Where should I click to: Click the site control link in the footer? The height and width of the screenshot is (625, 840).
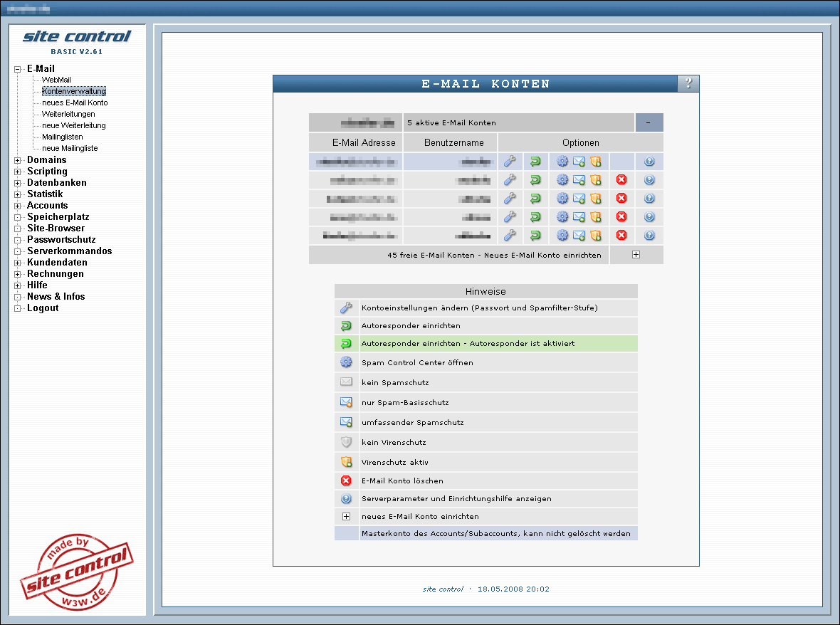tap(443, 589)
